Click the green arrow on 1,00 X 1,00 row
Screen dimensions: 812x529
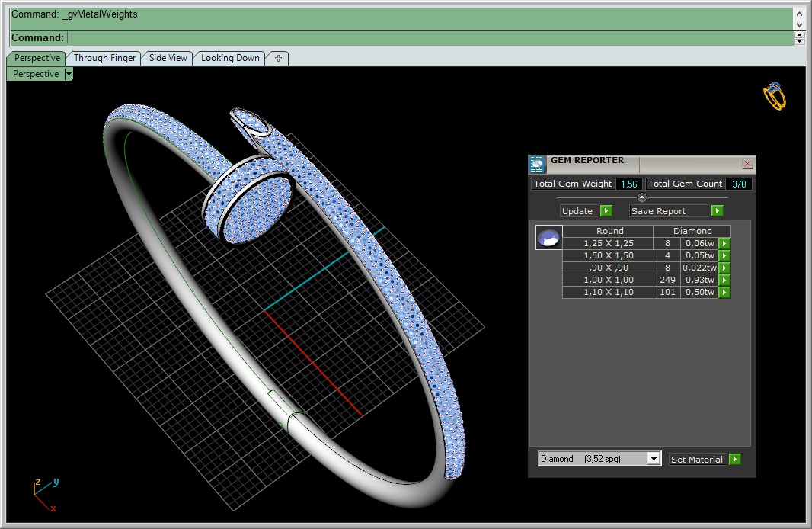(724, 280)
